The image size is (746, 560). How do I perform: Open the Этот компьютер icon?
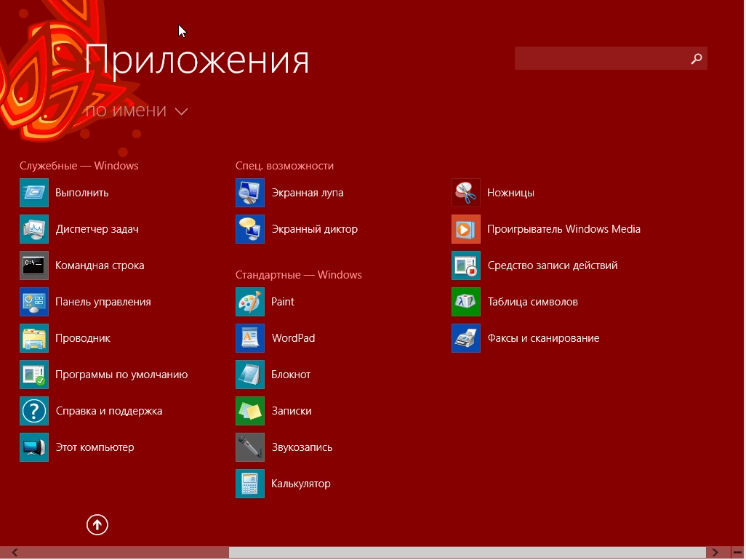(33, 447)
